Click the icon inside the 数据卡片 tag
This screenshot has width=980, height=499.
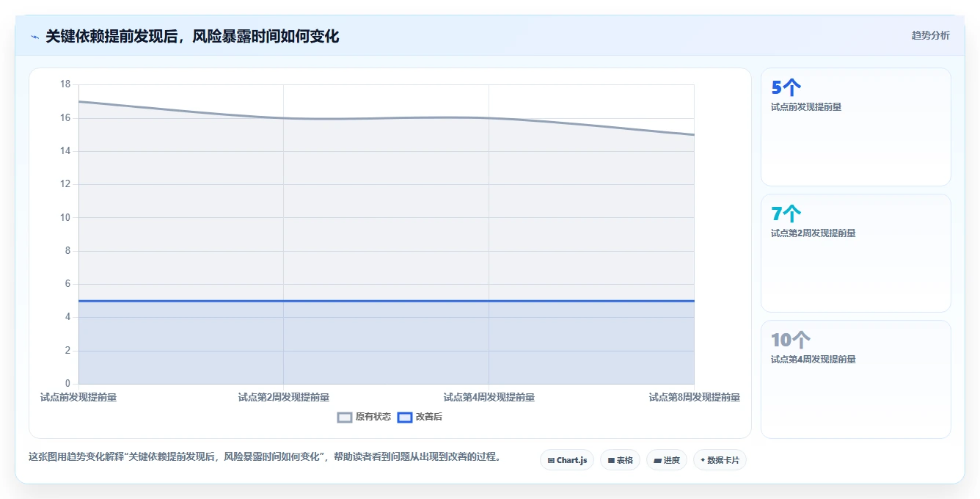(703, 460)
